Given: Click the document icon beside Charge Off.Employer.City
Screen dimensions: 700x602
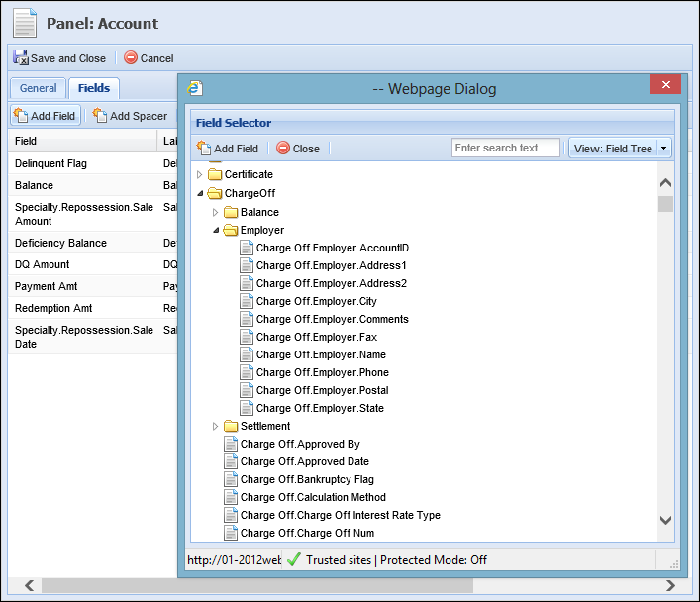Looking at the screenshot, I should click(x=247, y=301).
